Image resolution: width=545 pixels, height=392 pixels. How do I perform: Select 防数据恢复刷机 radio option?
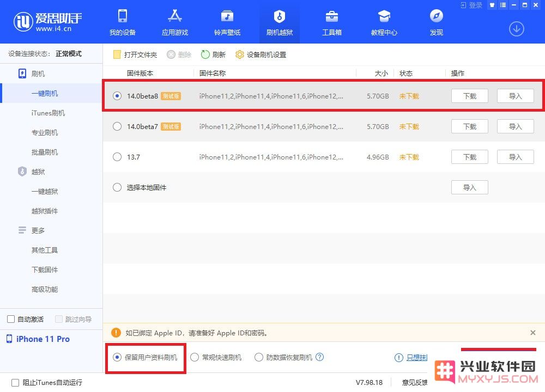point(258,357)
